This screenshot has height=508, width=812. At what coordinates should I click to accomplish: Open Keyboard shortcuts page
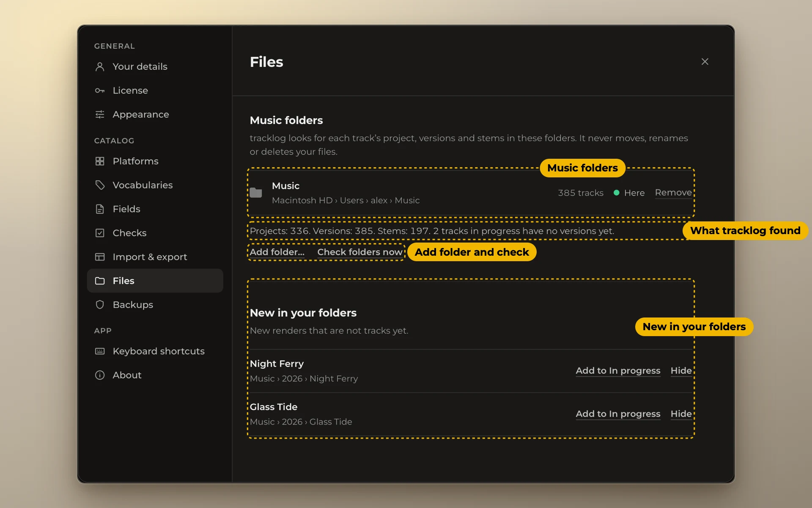click(155, 351)
